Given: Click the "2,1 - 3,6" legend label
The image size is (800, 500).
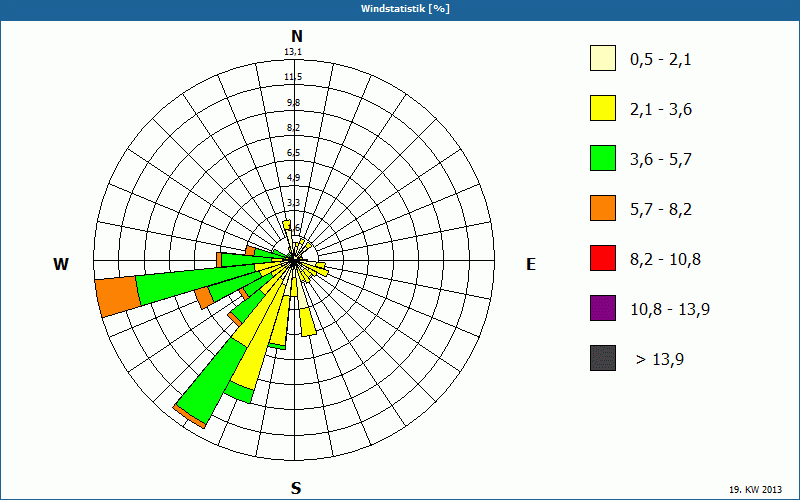Looking at the screenshot, I should click(661, 110).
